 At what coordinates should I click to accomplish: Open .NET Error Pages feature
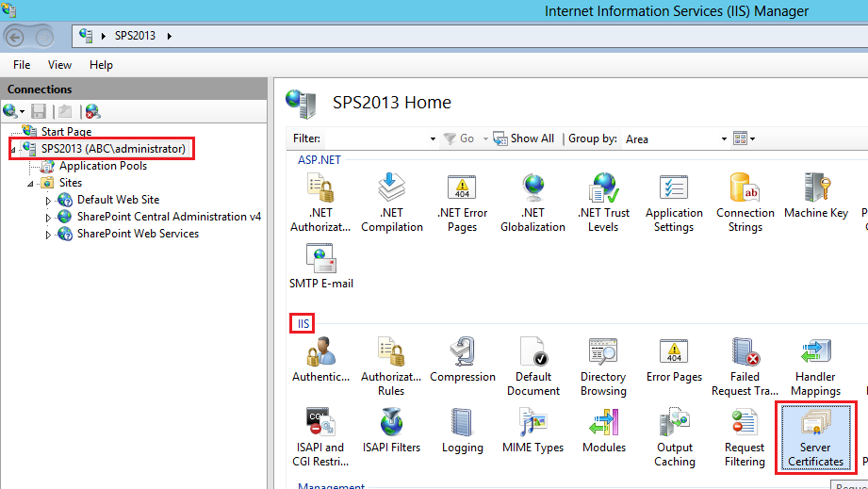coord(462,203)
